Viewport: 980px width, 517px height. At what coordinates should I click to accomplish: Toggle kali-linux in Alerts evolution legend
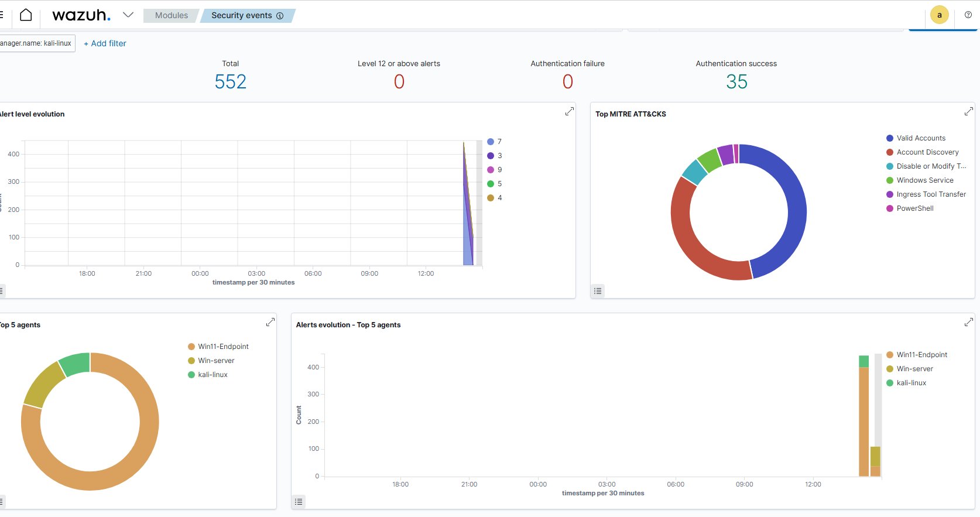tap(906, 383)
